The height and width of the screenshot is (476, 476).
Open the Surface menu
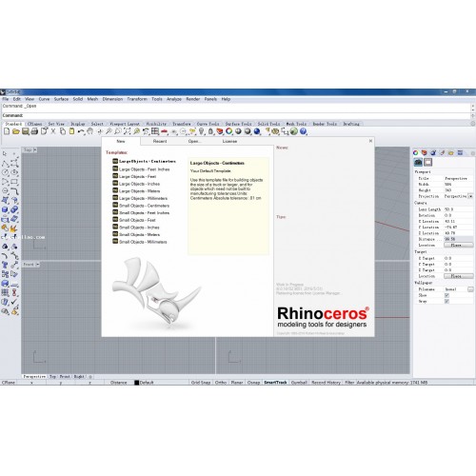pos(61,99)
